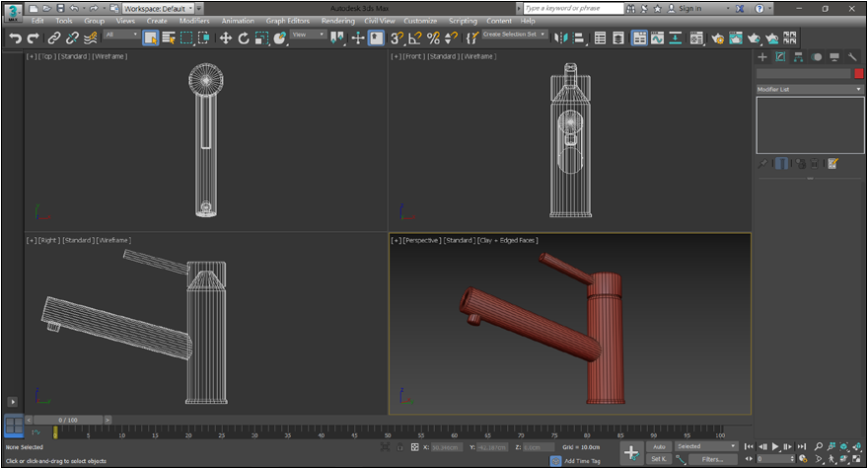
Task: Open the Utilities wrench panel
Action: tap(853, 57)
